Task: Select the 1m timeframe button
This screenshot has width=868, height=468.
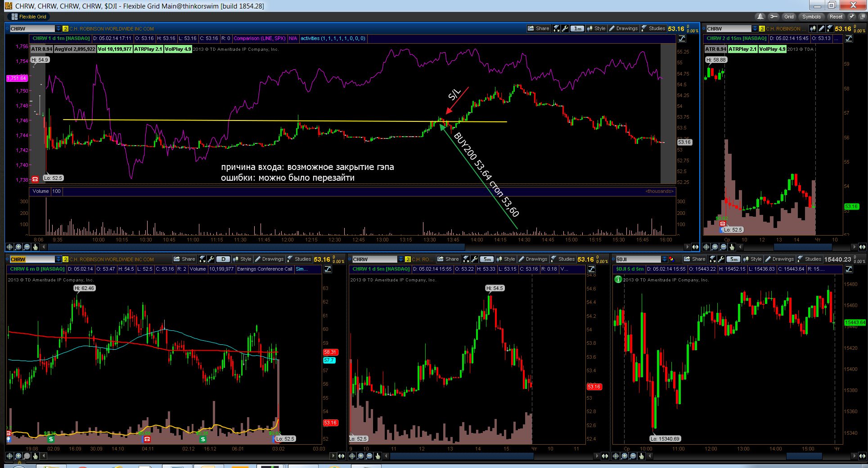Action: (577, 28)
